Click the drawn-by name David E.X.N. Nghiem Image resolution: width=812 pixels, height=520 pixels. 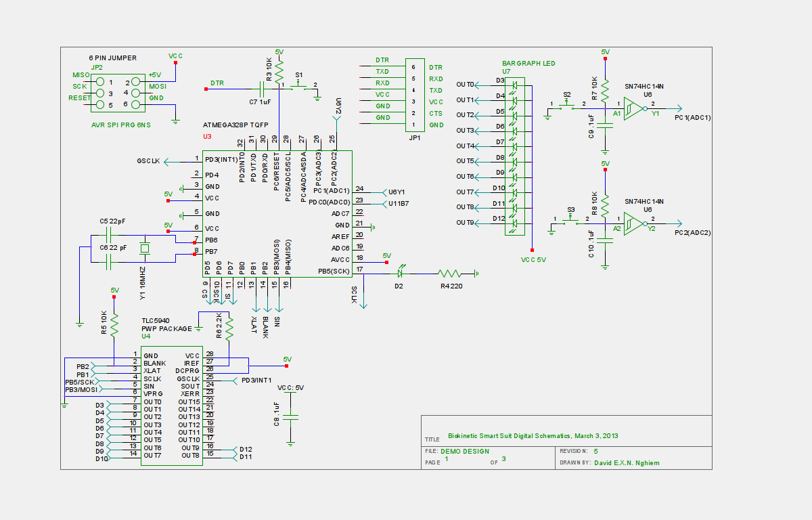click(627, 463)
